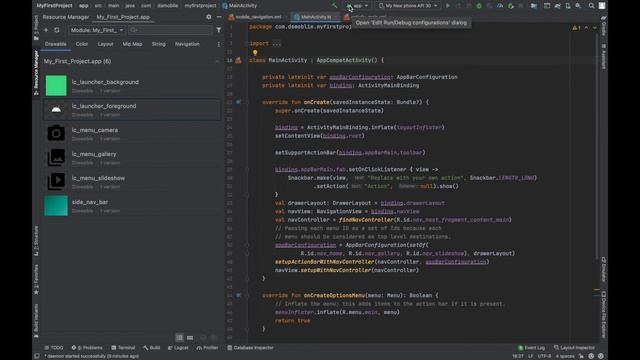The height and width of the screenshot is (360, 640).
Task: Switch to the Drawable tab
Action: (x=56, y=44)
